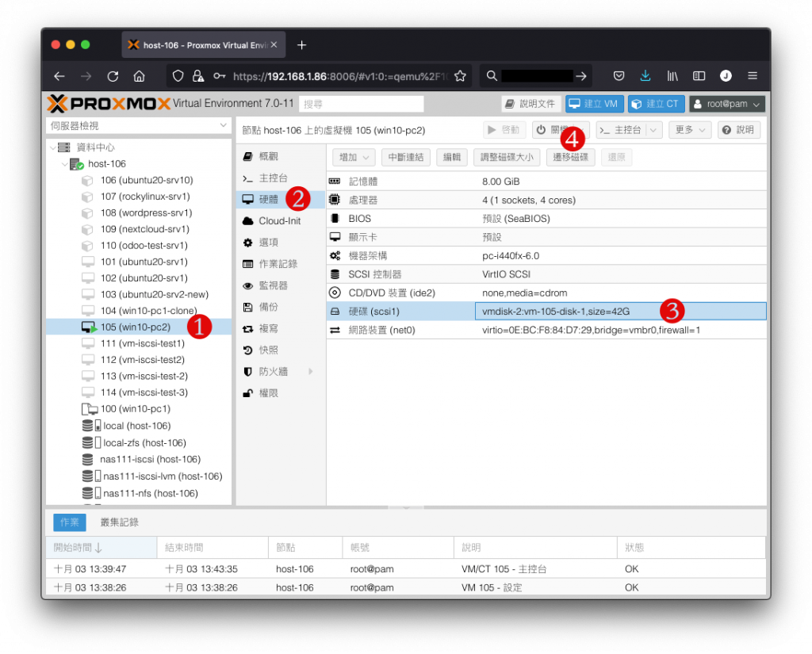Select the Tasks tab in bottom panel
Viewport: 812px width, 654px height.
coord(70,522)
